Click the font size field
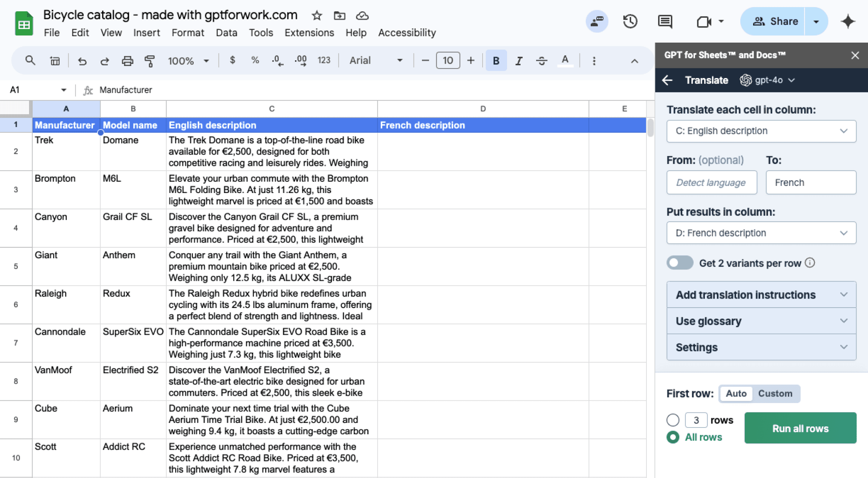The image size is (868, 478). pyautogui.click(x=448, y=60)
